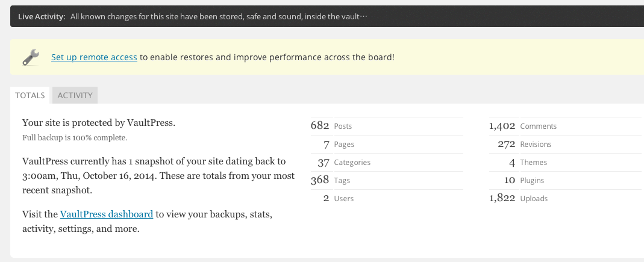Open the VaultPress dashboard link

coord(107,214)
